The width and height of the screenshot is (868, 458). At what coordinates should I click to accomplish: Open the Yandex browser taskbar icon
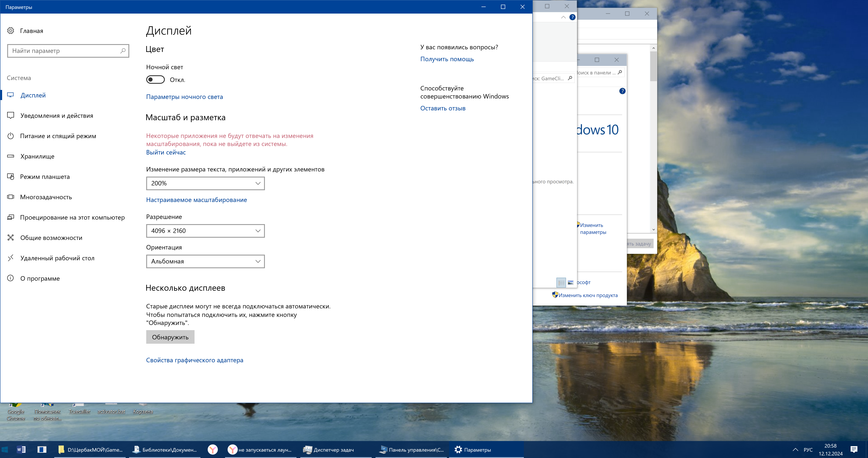213,450
